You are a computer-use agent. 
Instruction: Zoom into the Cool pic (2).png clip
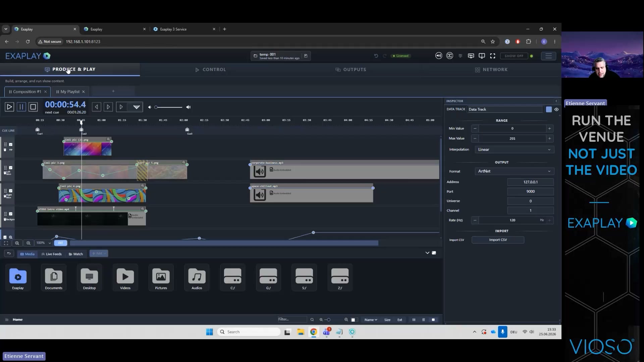point(108,139)
